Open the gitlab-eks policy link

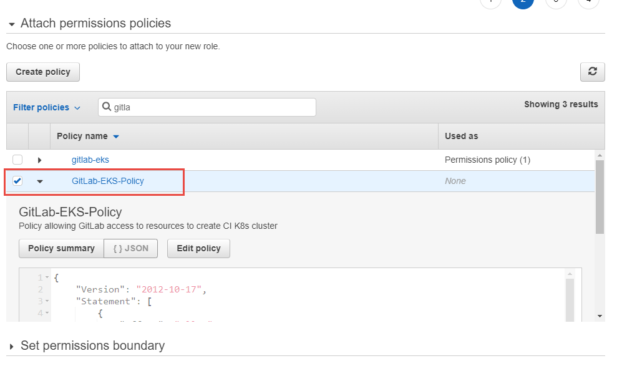pos(90,160)
